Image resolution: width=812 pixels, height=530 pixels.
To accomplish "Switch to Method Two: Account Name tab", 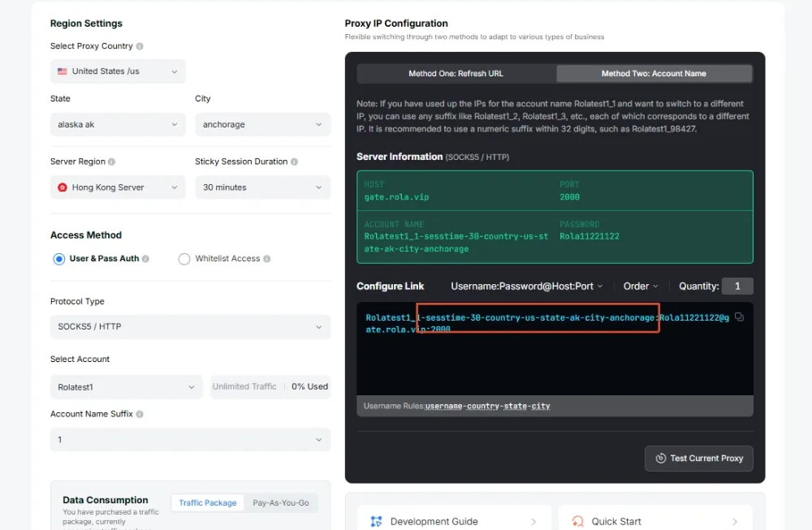I will [x=654, y=74].
